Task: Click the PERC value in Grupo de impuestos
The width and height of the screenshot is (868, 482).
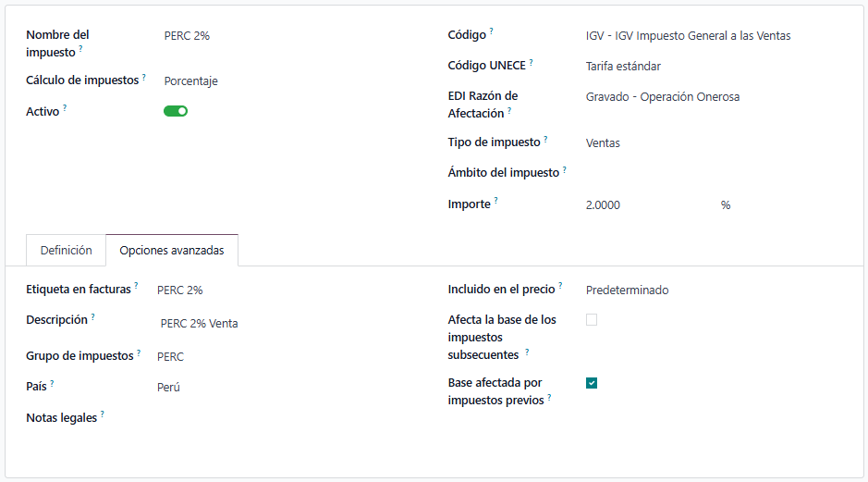Action: point(170,357)
